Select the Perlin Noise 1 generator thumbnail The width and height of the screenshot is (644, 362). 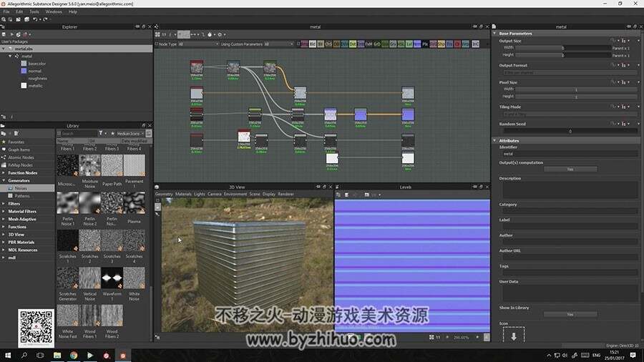68,202
